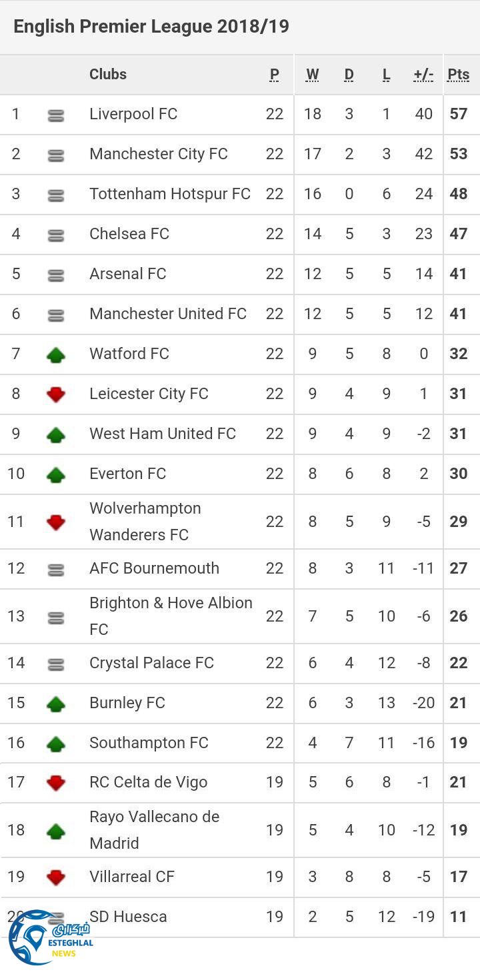The image size is (480, 980).
Task: Sort table by the W wins header
Action: 312,75
